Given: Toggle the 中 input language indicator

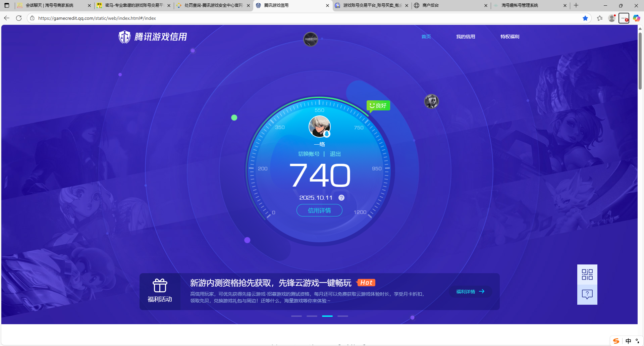Looking at the screenshot, I should pyautogui.click(x=628, y=340).
